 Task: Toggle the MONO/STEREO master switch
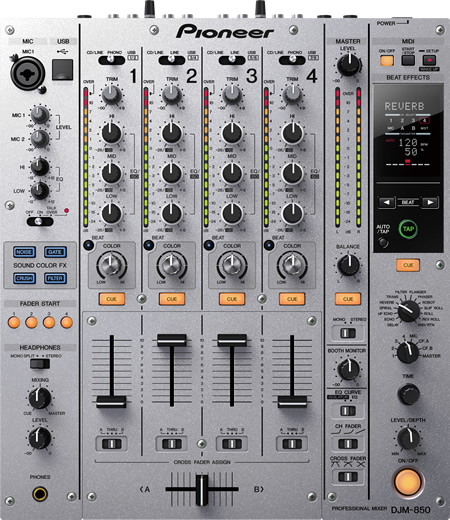(x=348, y=333)
